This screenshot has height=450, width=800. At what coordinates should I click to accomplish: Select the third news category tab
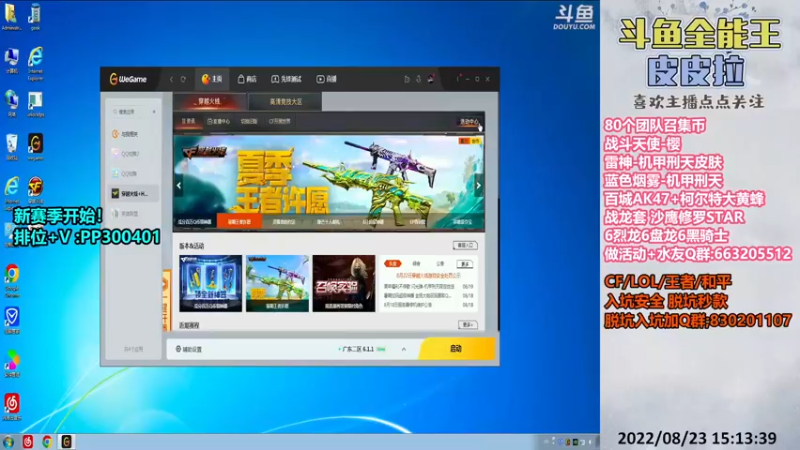click(440, 264)
